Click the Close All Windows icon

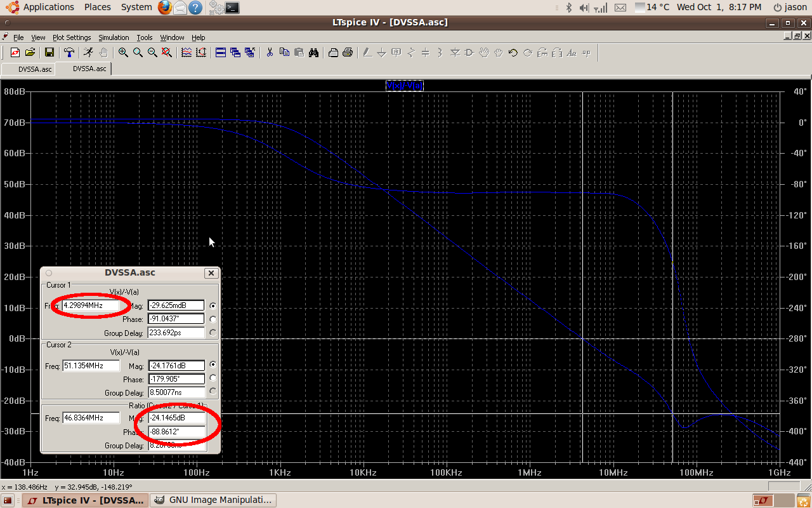[250, 53]
